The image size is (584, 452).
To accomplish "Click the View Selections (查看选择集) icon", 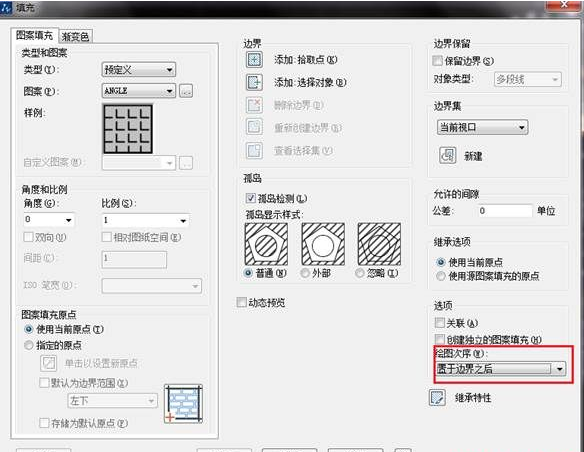I will click(254, 150).
